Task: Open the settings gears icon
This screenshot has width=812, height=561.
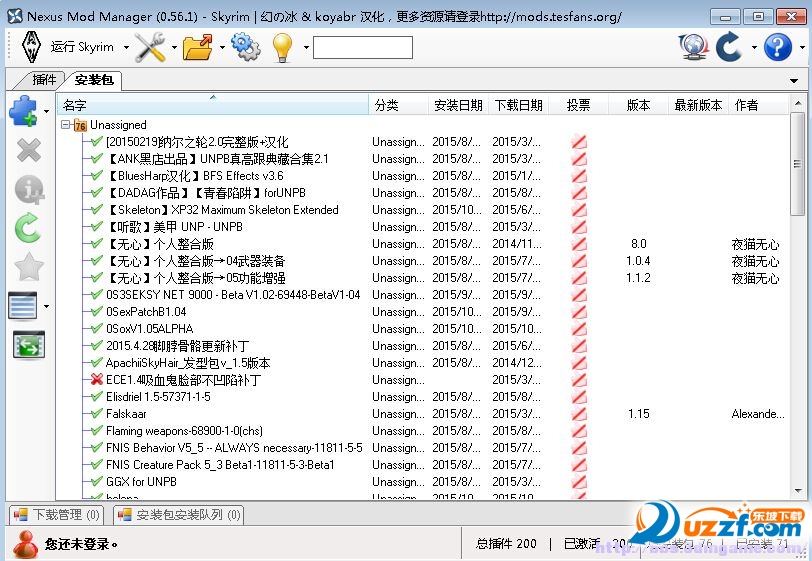Action: [246, 47]
